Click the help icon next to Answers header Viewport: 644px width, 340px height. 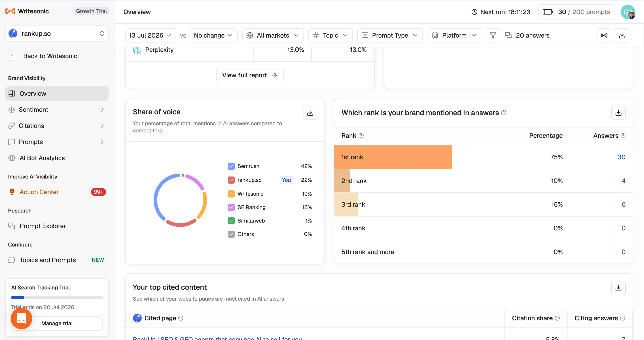623,136
